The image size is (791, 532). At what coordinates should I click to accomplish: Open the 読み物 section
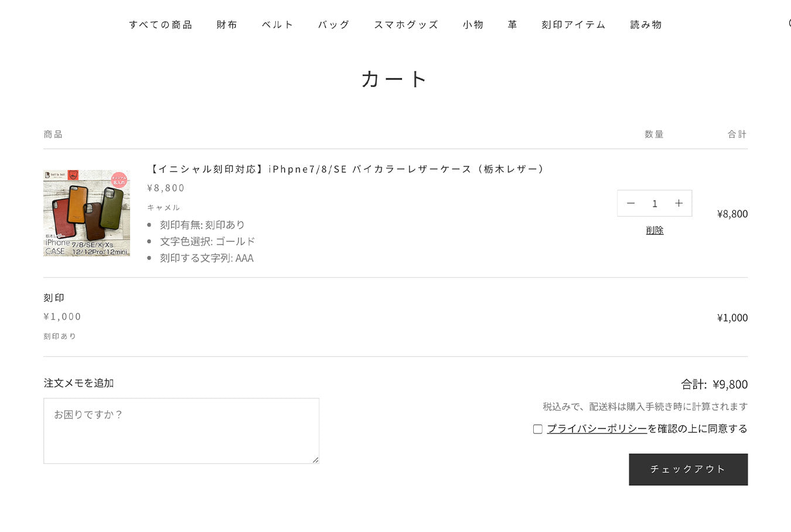pos(646,25)
